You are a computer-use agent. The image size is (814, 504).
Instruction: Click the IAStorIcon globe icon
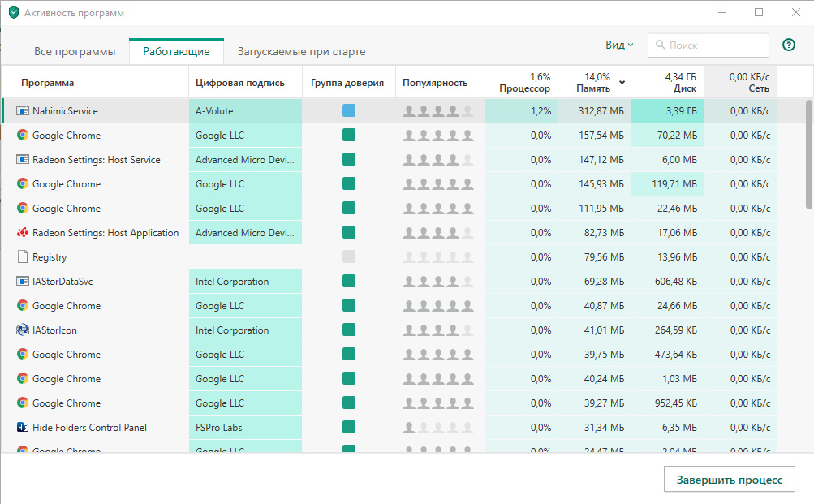coord(23,330)
